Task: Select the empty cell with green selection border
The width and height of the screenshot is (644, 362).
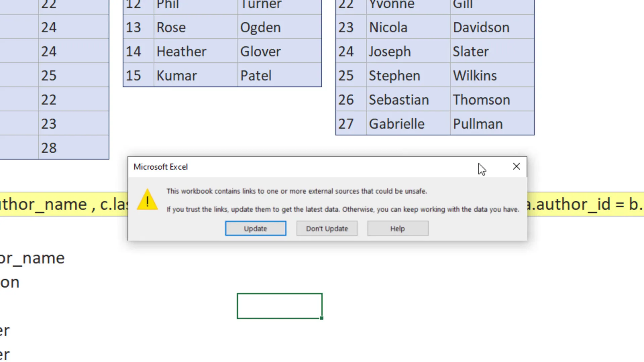Action: (280, 306)
